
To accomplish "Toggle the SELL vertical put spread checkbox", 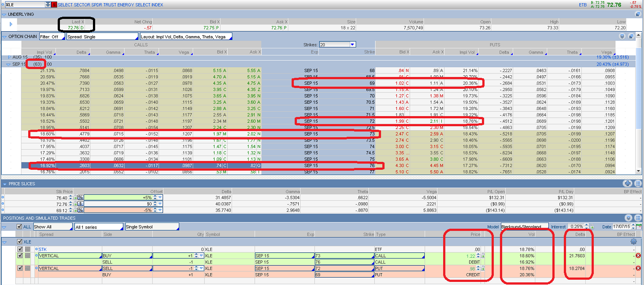I will pos(19,268).
